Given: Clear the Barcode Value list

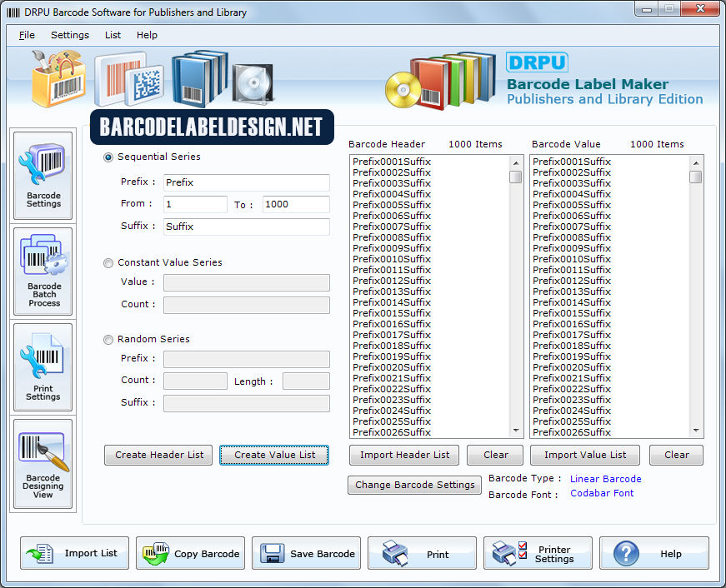Looking at the screenshot, I should pyautogui.click(x=676, y=455).
